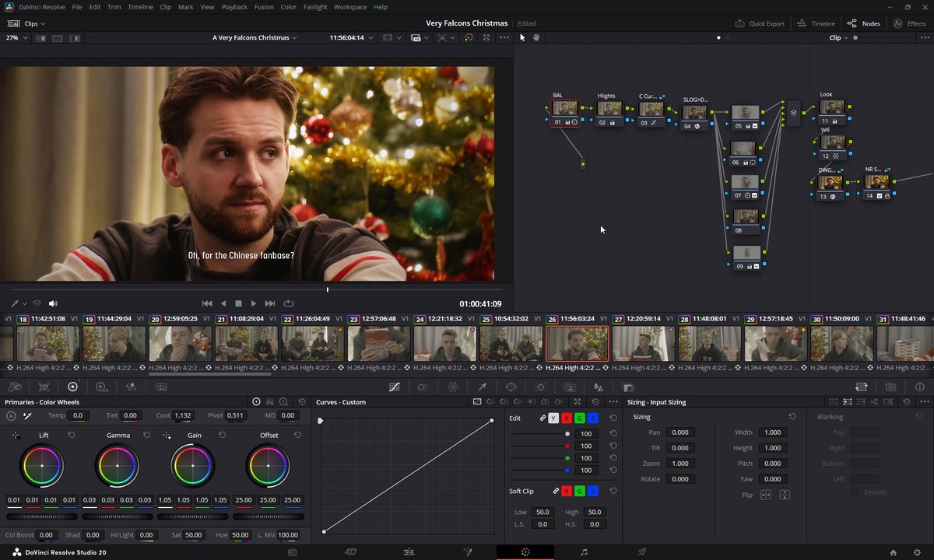Open the Fusion page icon
Screen dimensions: 934x560
pyautogui.click(x=467, y=552)
